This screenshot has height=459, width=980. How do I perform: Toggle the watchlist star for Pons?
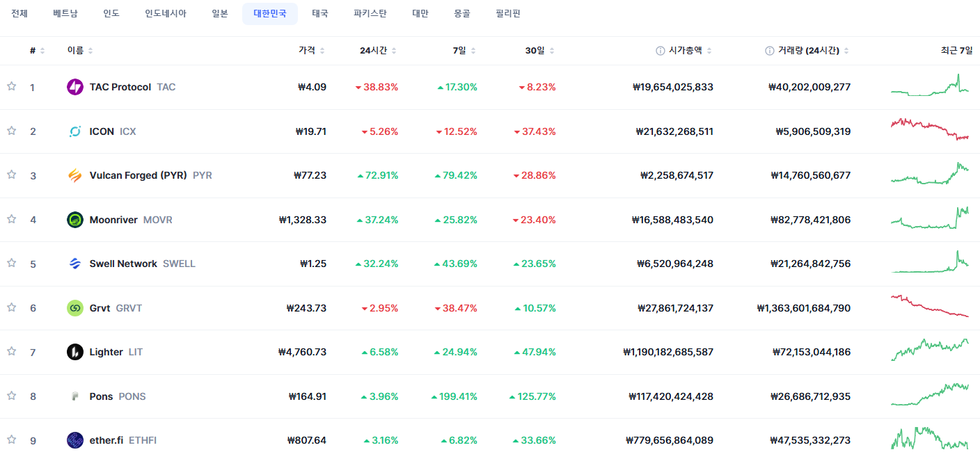pos(11,396)
